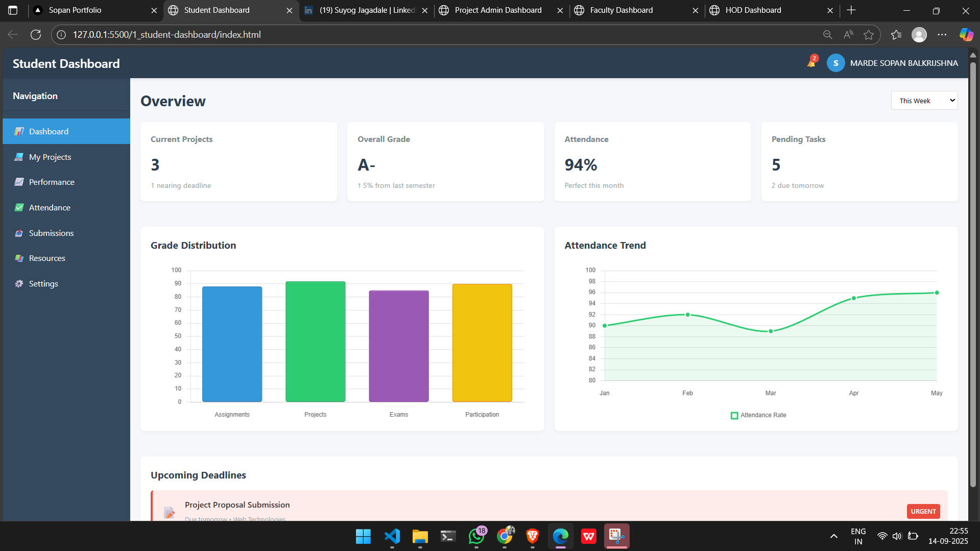Screen dimensions: 980x551
Task: Click the May data point on Attendance Trend
Action: click(937, 293)
